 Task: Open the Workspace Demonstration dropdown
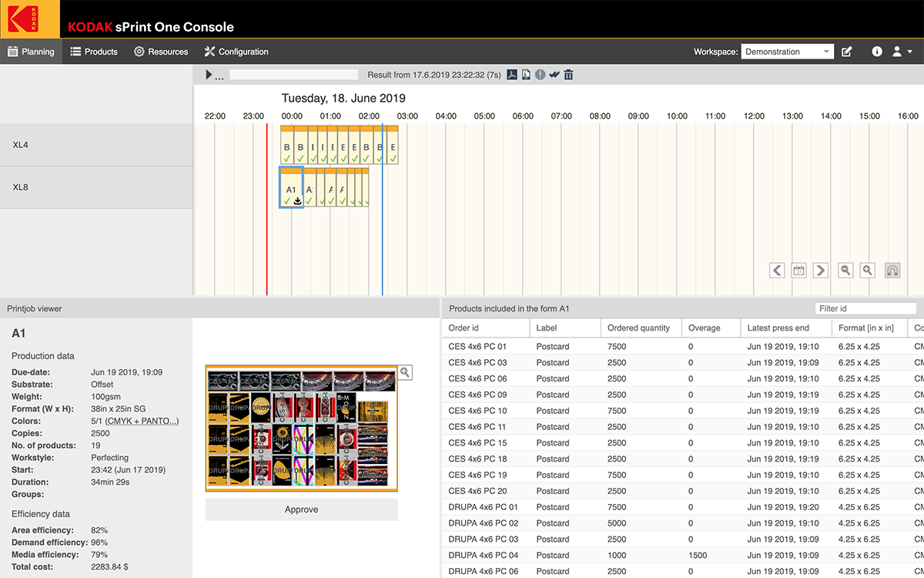coord(787,52)
